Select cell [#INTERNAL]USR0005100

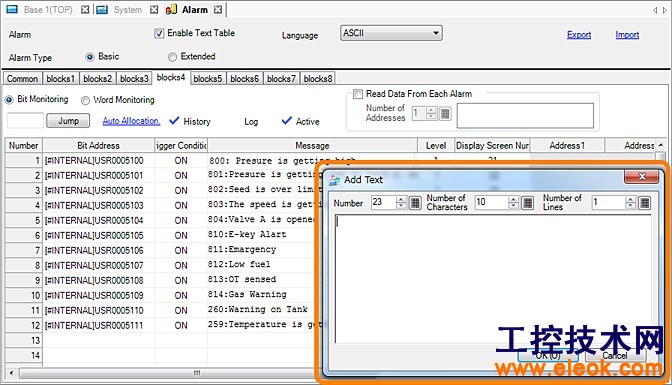coord(99,161)
